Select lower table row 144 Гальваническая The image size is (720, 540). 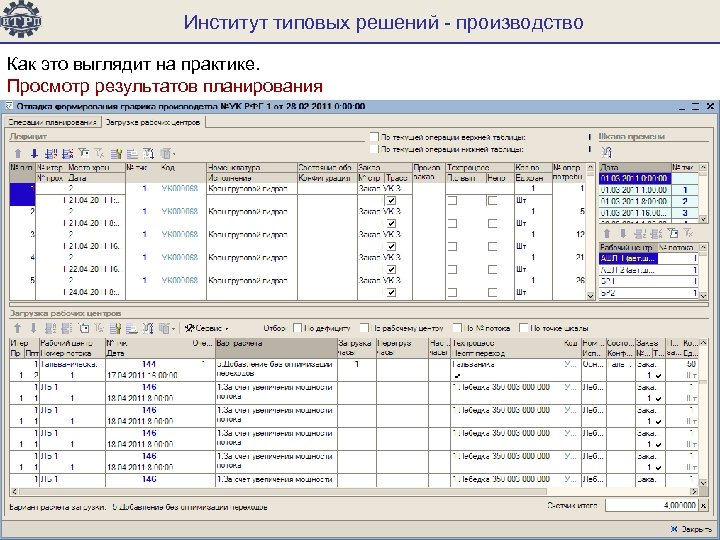[x=354, y=370]
